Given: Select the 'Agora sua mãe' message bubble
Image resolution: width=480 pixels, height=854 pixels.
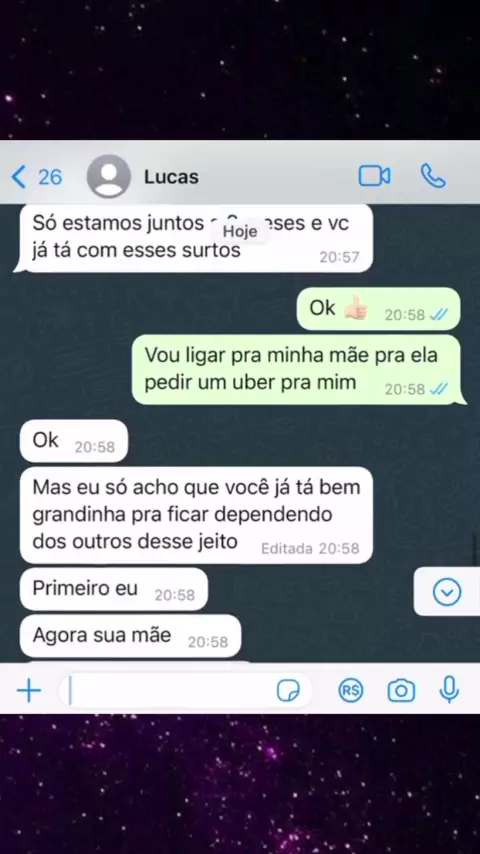Looking at the screenshot, I should coord(131,636).
